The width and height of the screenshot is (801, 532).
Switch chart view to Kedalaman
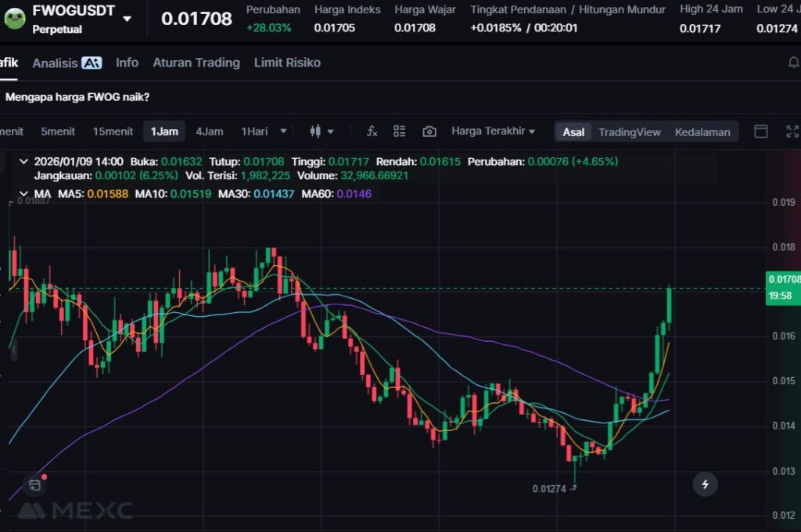[x=702, y=131]
